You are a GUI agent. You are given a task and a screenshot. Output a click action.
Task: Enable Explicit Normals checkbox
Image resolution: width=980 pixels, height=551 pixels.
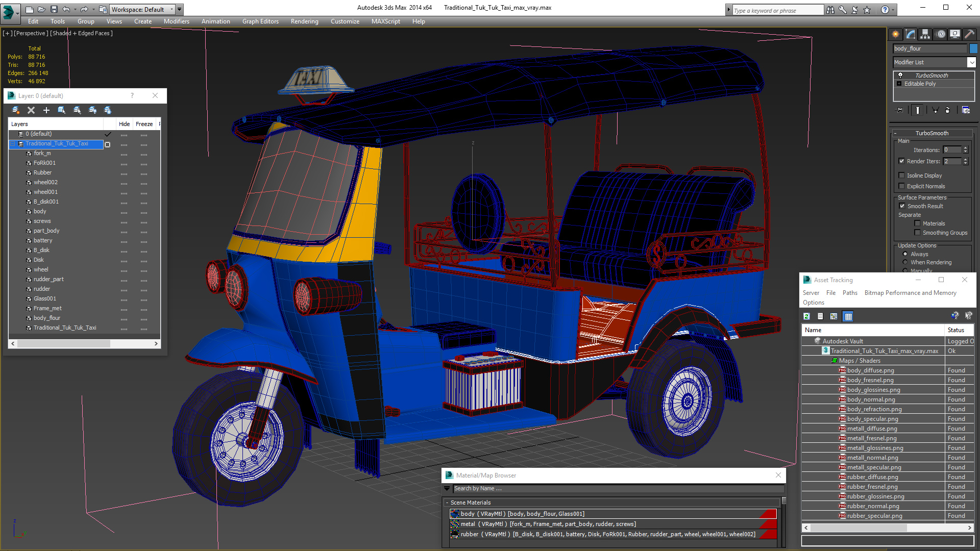(901, 186)
